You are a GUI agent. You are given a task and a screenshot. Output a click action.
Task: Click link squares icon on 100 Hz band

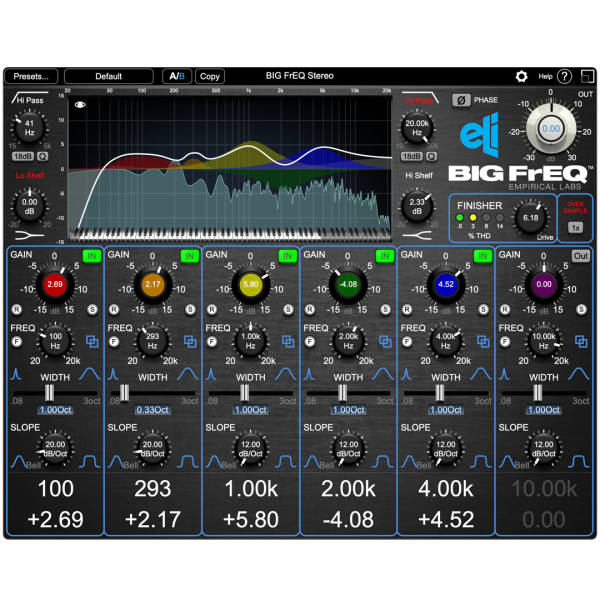pos(92,341)
